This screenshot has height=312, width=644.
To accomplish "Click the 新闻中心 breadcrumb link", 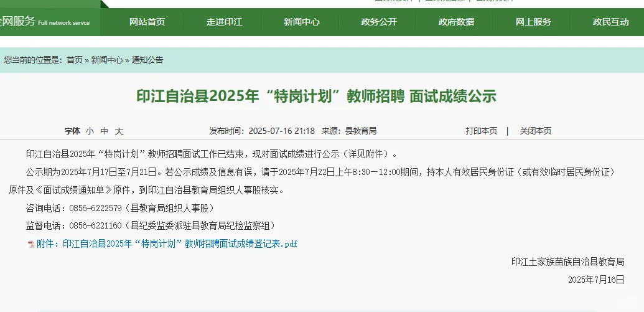I will [107, 60].
